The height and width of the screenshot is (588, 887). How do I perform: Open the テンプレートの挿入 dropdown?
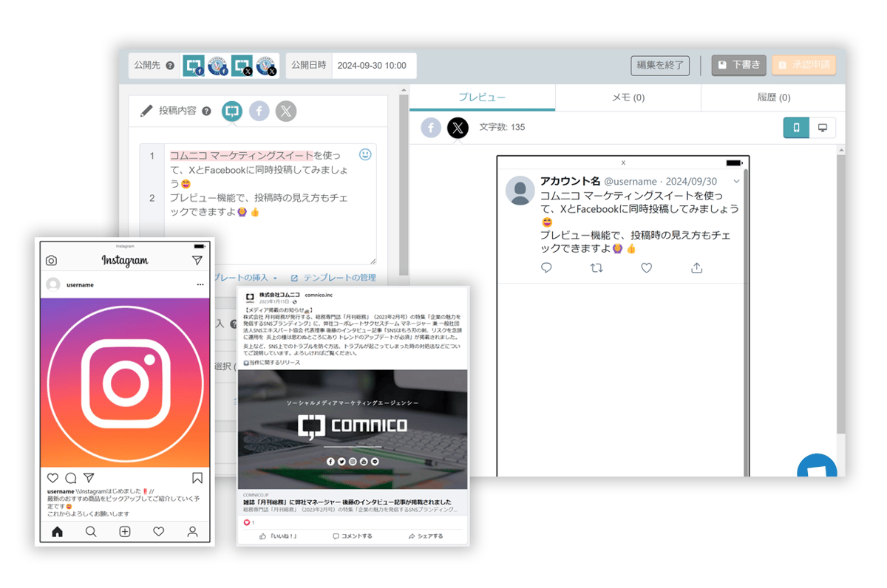pyautogui.click(x=245, y=278)
